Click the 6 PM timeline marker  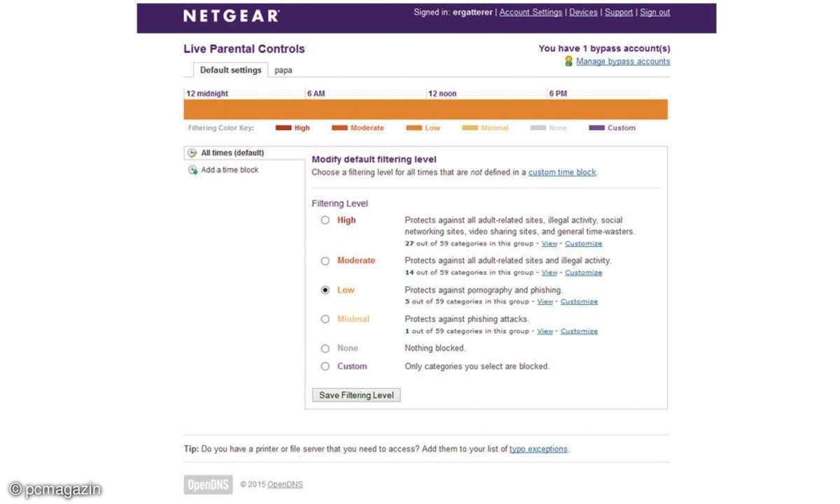pos(558,94)
